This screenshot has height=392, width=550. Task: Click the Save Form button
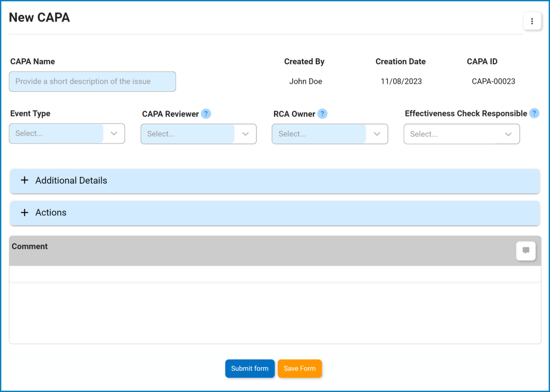[x=300, y=368]
